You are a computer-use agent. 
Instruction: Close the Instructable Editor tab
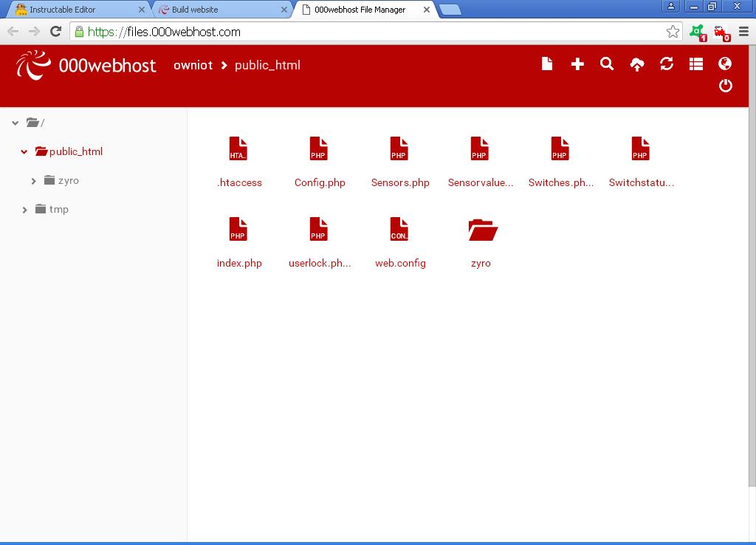point(142,10)
